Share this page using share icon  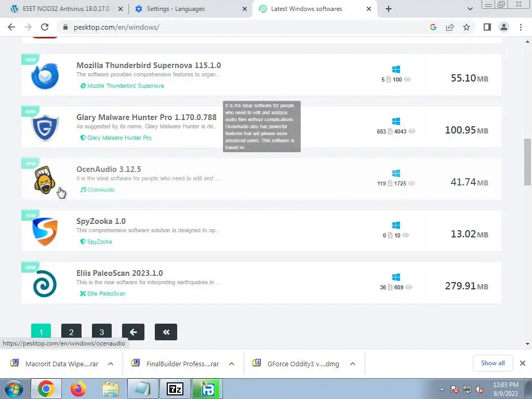(x=450, y=27)
